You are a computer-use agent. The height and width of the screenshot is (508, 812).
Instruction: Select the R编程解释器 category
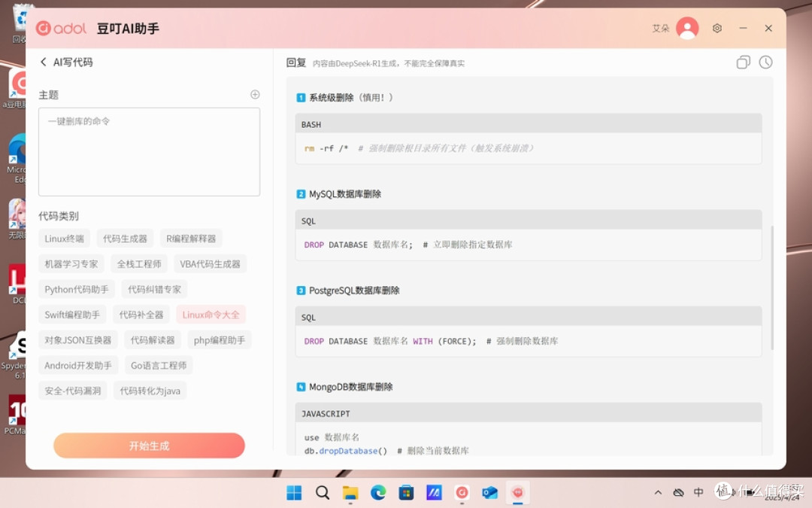point(190,239)
